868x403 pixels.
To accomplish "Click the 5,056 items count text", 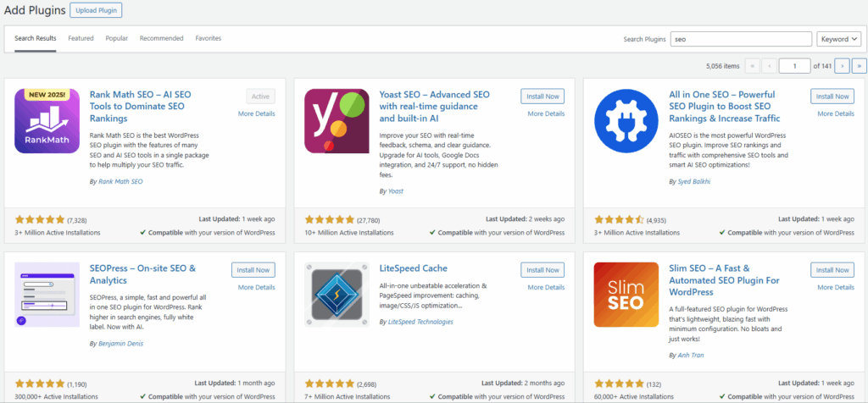I will click(723, 66).
